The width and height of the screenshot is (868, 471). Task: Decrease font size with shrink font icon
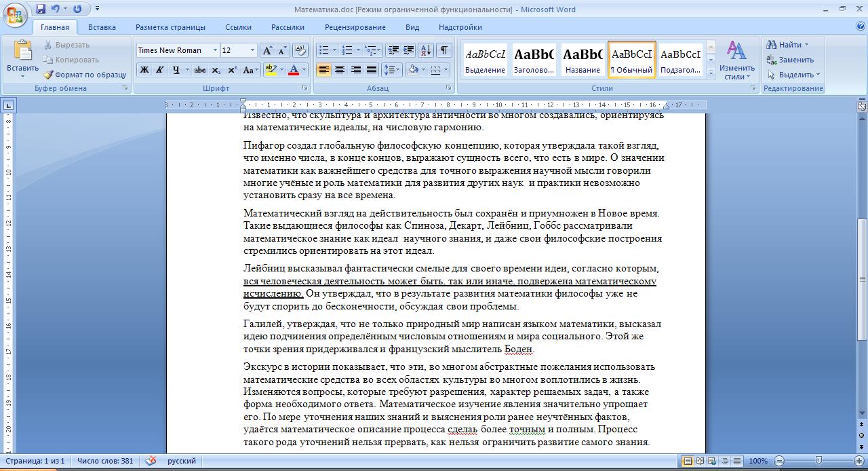pyautogui.click(x=281, y=50)
